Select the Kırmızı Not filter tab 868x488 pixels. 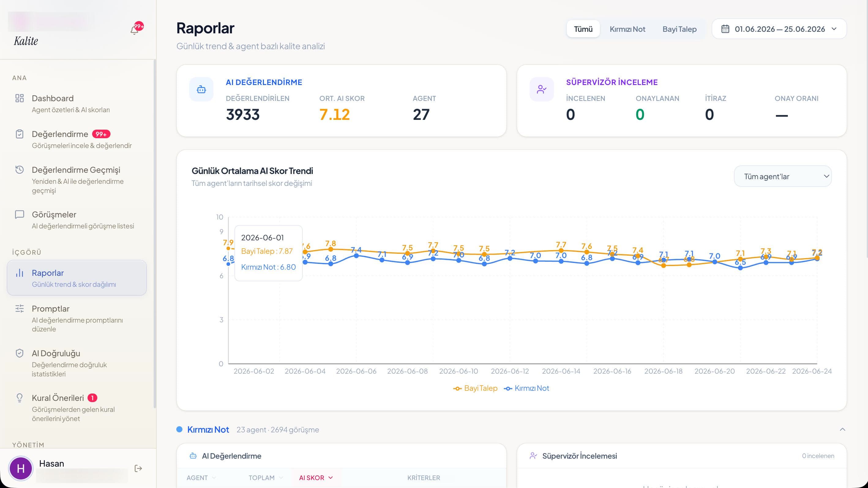[627, 29]
